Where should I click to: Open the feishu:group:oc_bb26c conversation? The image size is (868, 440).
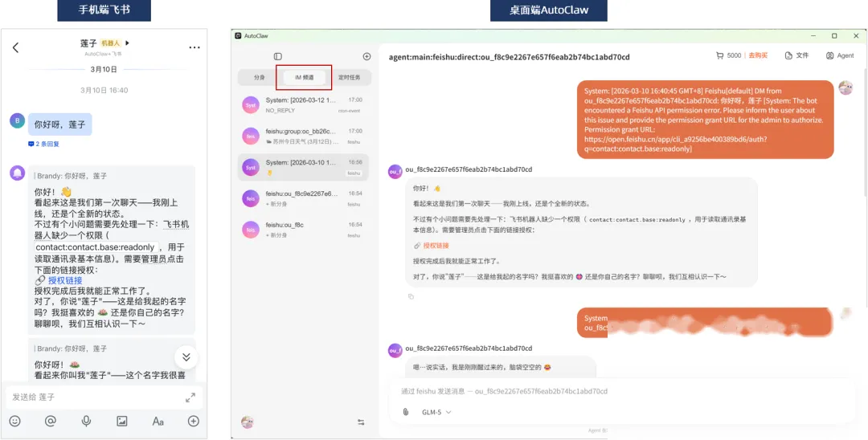coord(303,136)
